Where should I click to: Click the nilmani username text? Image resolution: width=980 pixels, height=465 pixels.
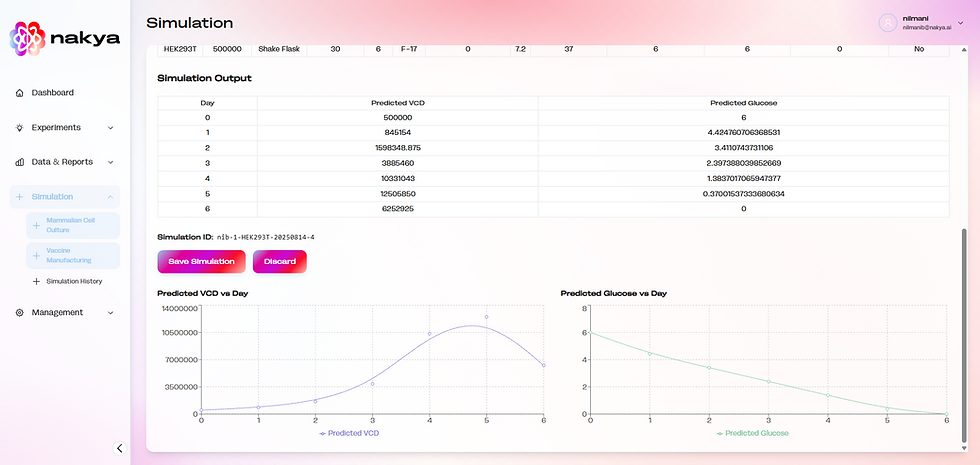914,19
